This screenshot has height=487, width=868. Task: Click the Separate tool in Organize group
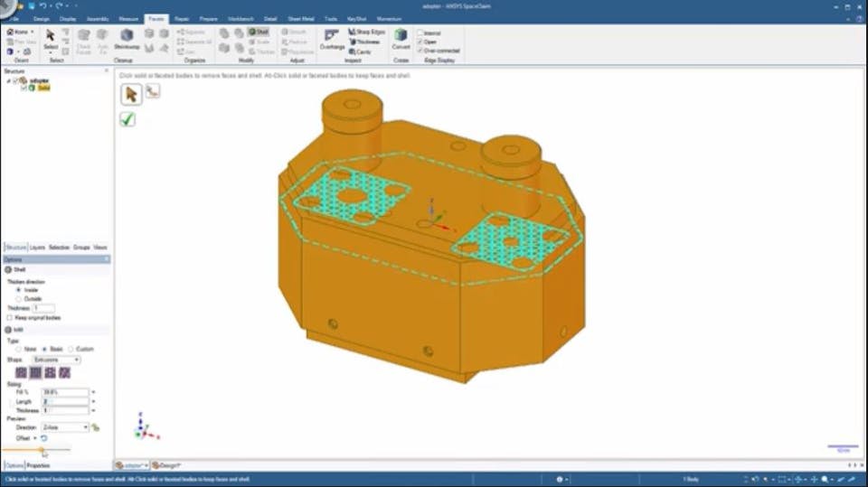(x=190, y=33)
